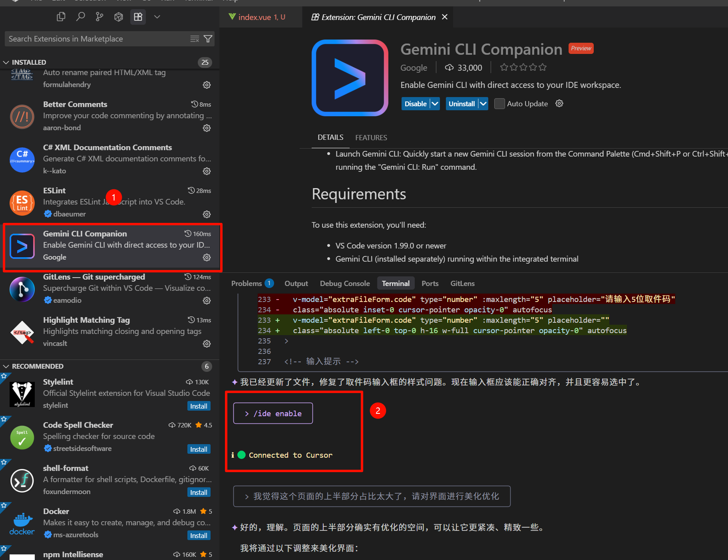The height and width of the screenshot is (560, 728).
Task: Install the Code Spell Checker extension
Action: (x=199, y=449)
